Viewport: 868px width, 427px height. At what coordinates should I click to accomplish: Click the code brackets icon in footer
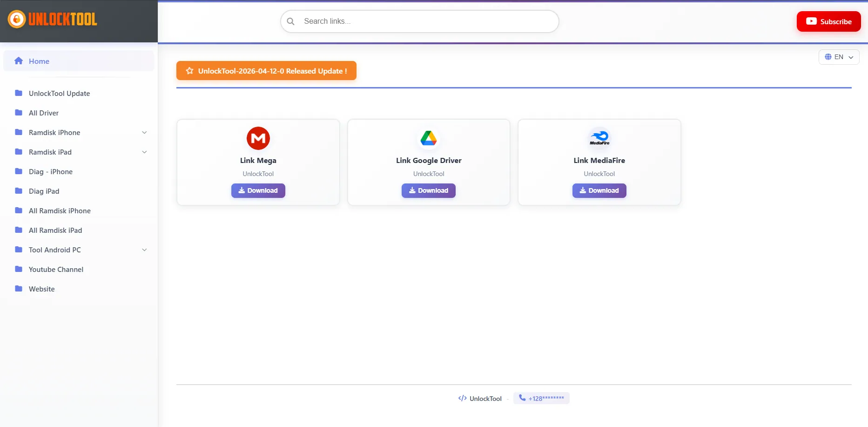click(x=462, y=398)
